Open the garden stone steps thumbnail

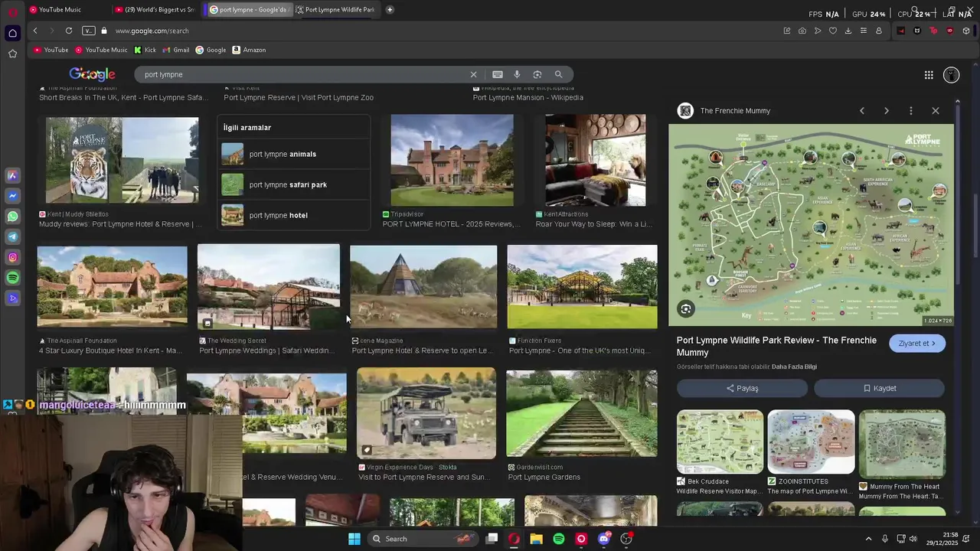[x=582, y=413]
